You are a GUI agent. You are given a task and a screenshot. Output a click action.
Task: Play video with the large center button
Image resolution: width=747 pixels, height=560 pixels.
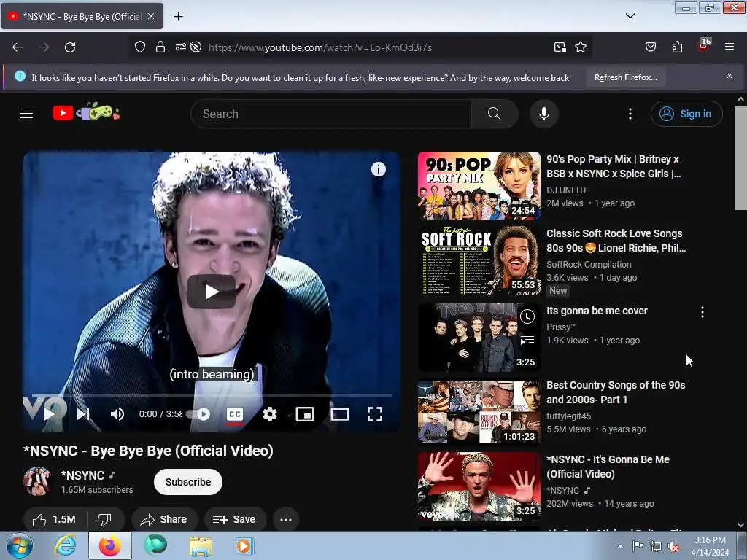212,292
